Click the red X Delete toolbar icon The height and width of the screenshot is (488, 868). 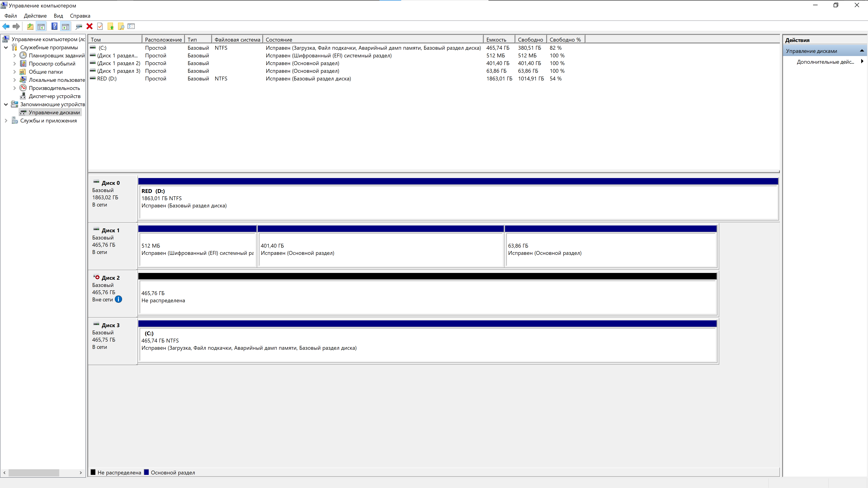(x=90, y=26)
